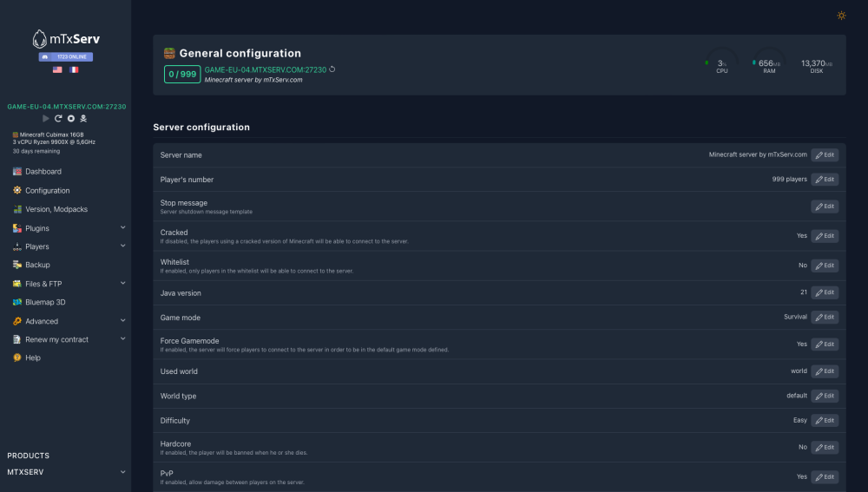The height and width of the screenshot is (492, 868).
Task: Open the Dashboard page
Action: (x=43, y=172)
